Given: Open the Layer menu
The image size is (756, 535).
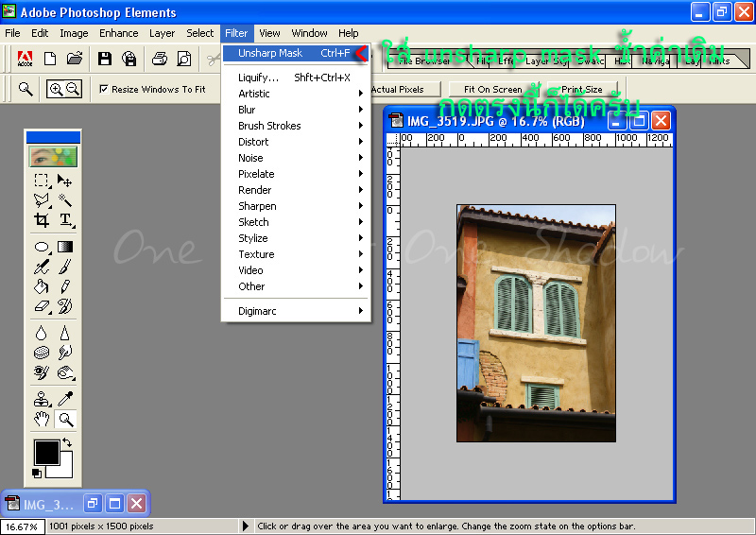Looking at the screenshot, I should tap(162, 33).
